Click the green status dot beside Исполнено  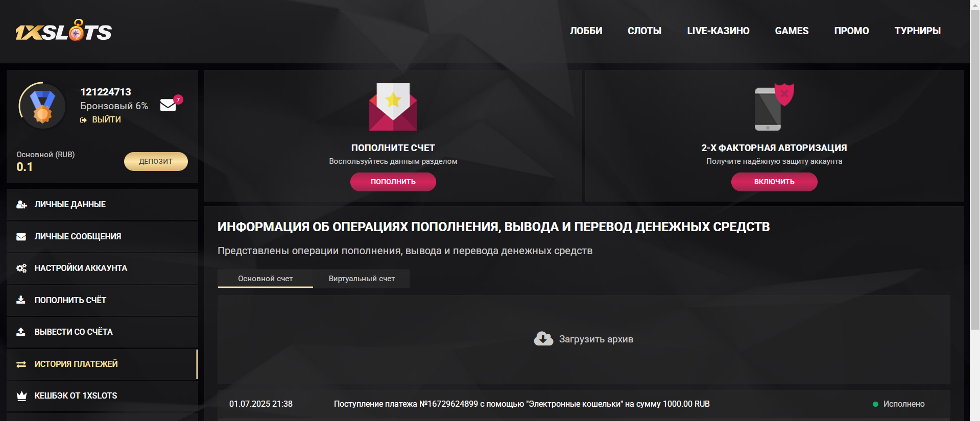click(x=875, y=404)
